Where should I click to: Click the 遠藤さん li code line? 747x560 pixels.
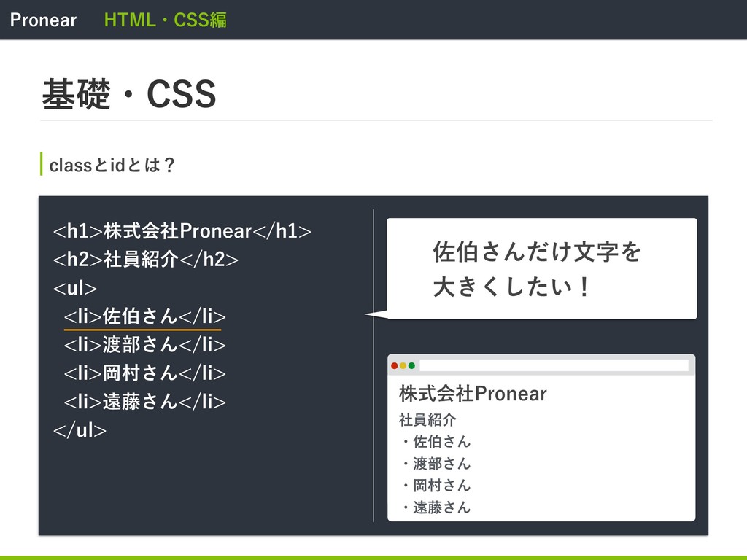point(145,402)
